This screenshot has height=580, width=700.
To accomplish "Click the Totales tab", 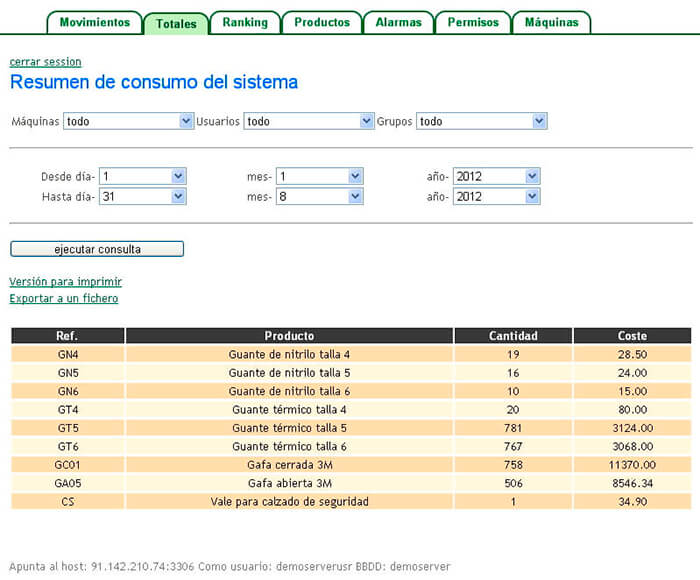I will 176,23.
